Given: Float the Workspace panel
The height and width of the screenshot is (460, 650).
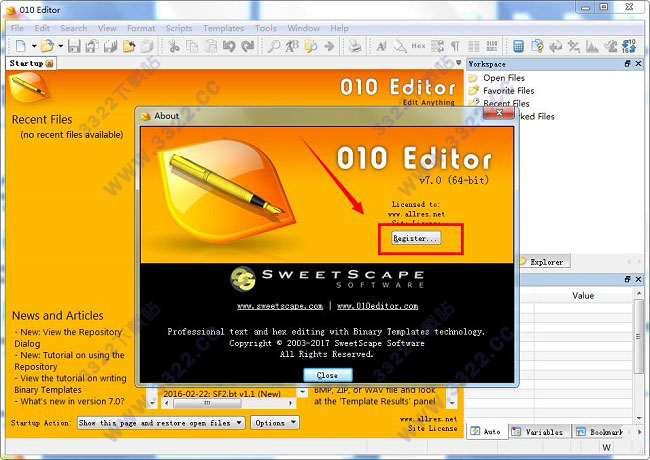Looking at the screenshot, I should tap(628, 64).
